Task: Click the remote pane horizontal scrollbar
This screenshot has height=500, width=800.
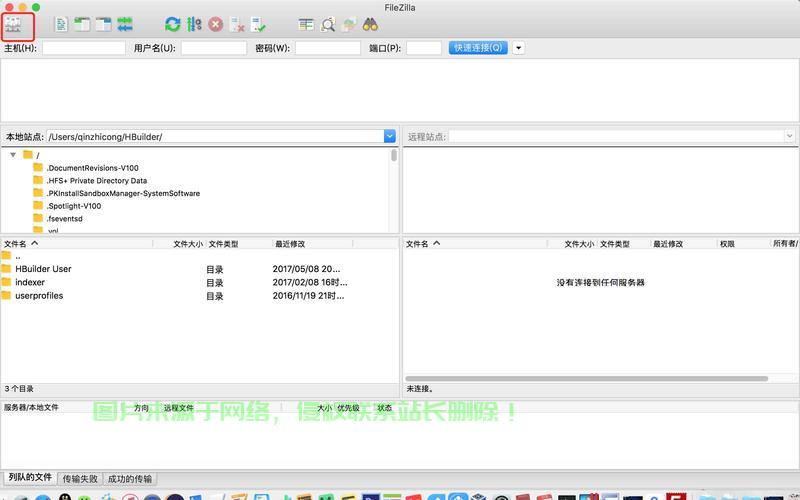Action: (x=587, y=379)
